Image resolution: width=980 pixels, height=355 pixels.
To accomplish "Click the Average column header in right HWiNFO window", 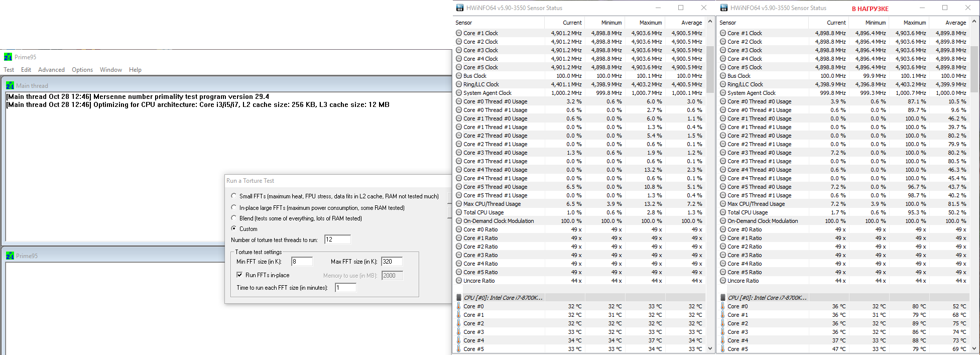I will point(949,23).
